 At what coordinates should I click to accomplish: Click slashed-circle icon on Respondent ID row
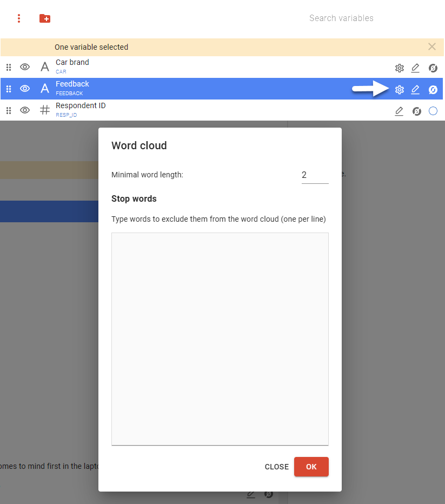point(416,111)
